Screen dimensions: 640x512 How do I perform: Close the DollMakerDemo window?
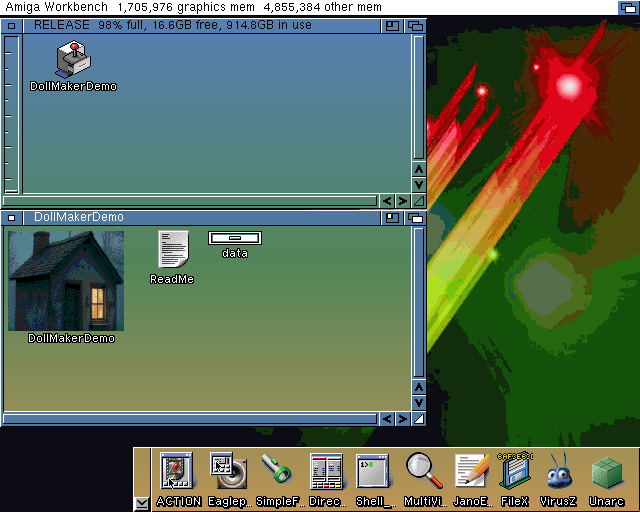click(11, 218)
